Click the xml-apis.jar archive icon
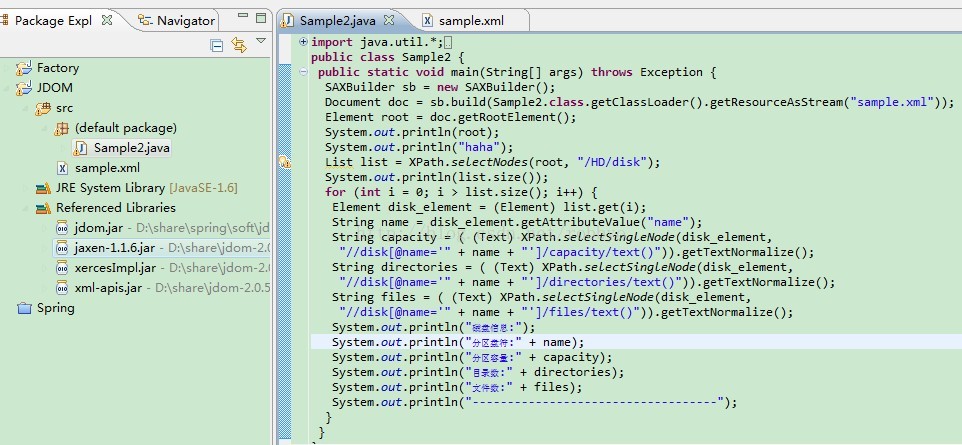This screenshot has width=962, height=445. 62,288
